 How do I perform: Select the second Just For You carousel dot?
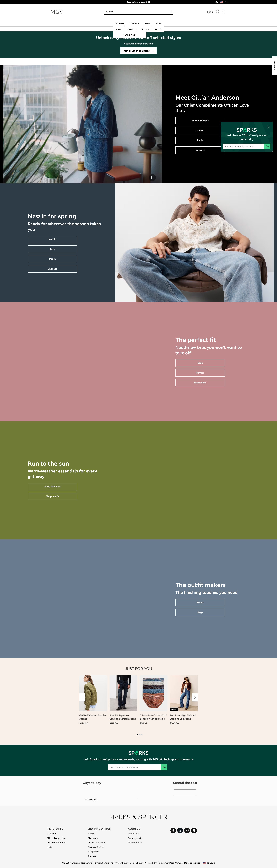pos(139,735)
